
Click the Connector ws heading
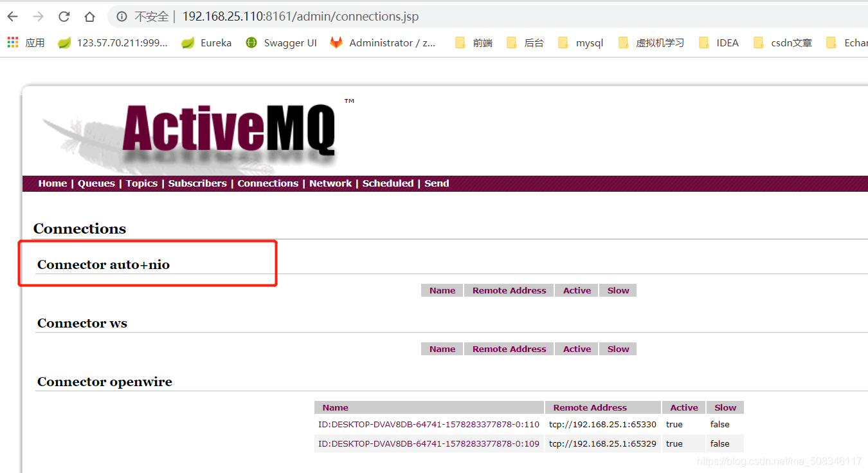[x=82, y=323]
